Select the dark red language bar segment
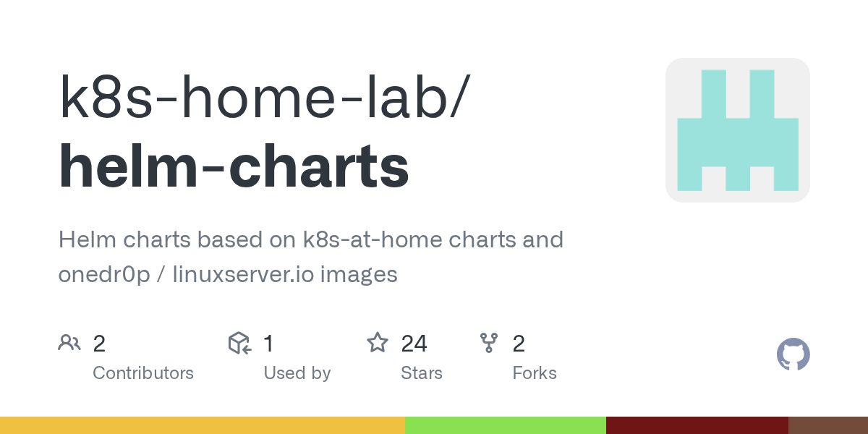This screenshot has height=434, width=868. coord(697,425)
